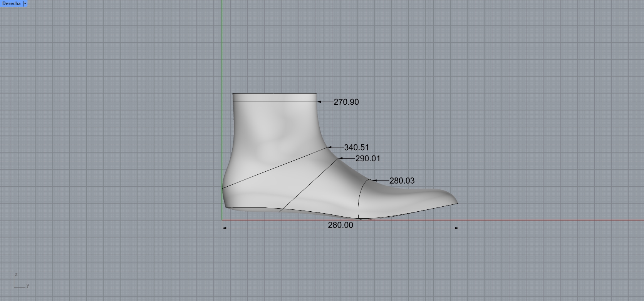Click left end arrow of 280.00 dimension
Image resolution: width=644 pixels, height=301 pixels.
pyautogui.click(x=224, y=227)
